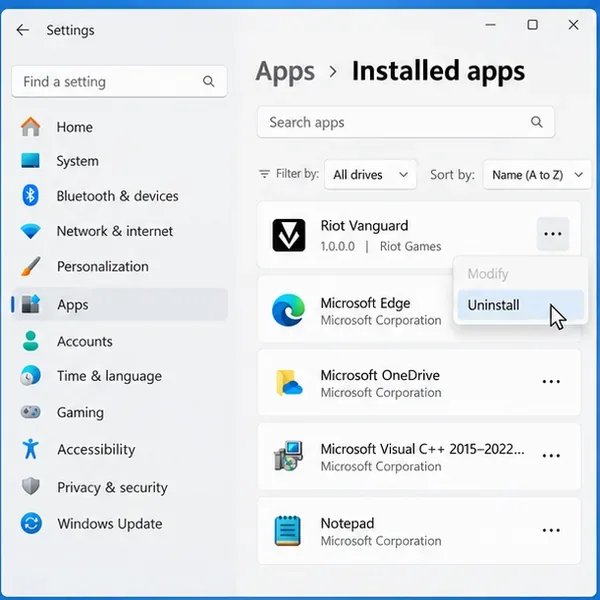Open Riot Vanguard three-dot menu
Viewport: 600px width, 600px height.
tap(553, 234)
